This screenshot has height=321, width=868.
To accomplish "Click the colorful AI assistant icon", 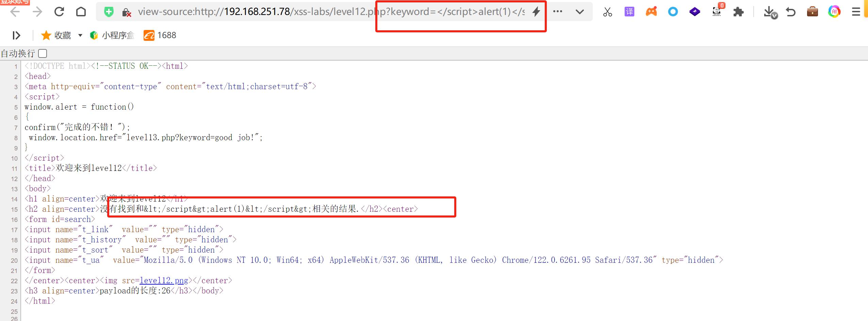I will pos(834,12).
